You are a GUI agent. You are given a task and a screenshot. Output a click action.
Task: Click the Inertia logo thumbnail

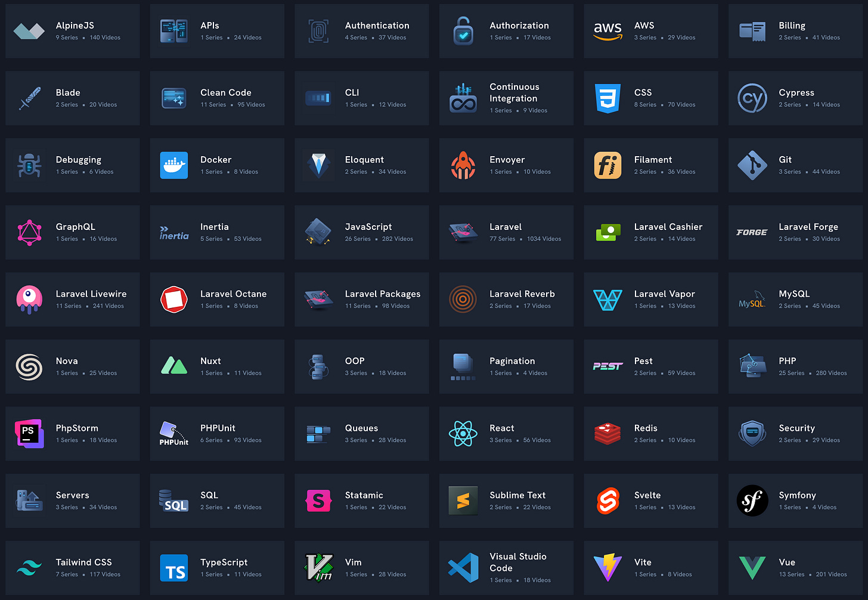[174, 233]
